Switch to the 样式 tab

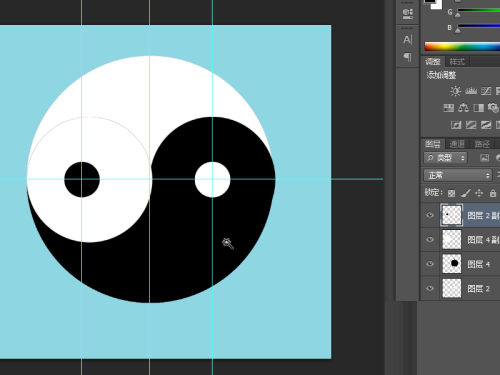tap(457, 62)
